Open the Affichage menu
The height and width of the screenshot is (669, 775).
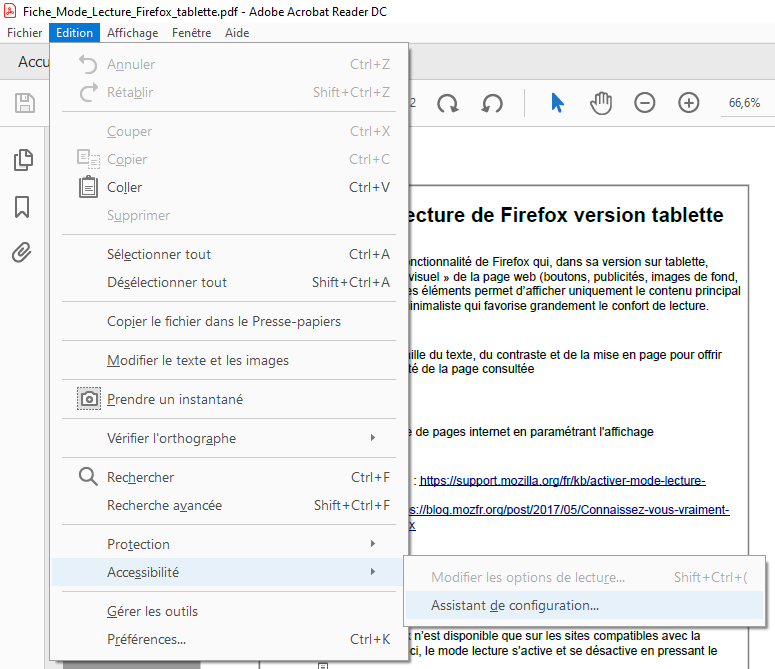[132, 33]
